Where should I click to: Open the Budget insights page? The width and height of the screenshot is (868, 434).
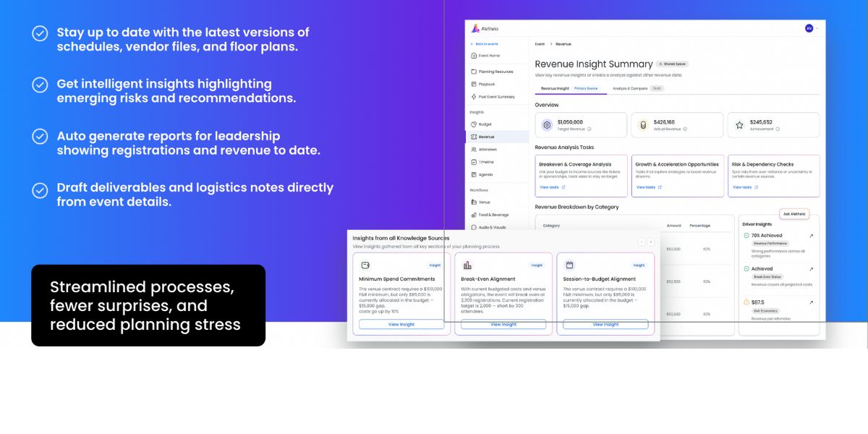[x=485, y=124]
